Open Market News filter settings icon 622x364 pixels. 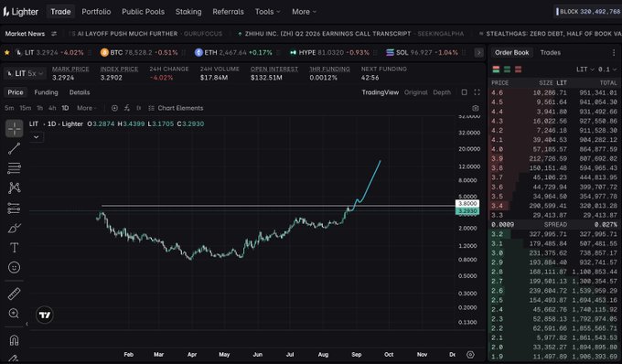click(x=54, y=34)
